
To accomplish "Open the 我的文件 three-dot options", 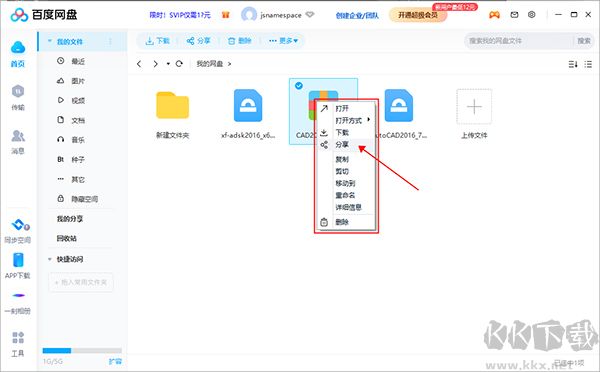I will click(x=111, y=41).
